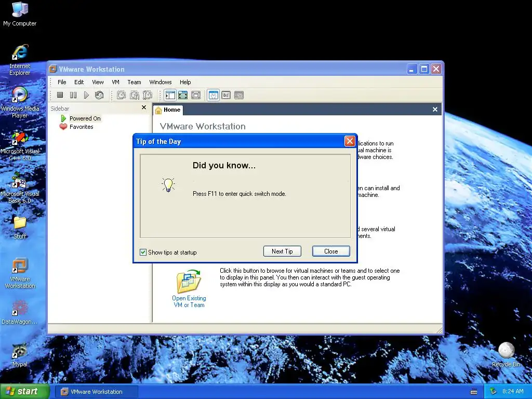Open the Team menu
This screenshot has height=399, width=532.
(x=134, y=82)
